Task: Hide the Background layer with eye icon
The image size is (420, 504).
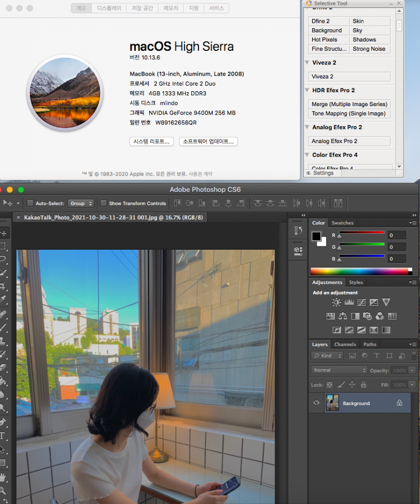Action: pos(316,402)
